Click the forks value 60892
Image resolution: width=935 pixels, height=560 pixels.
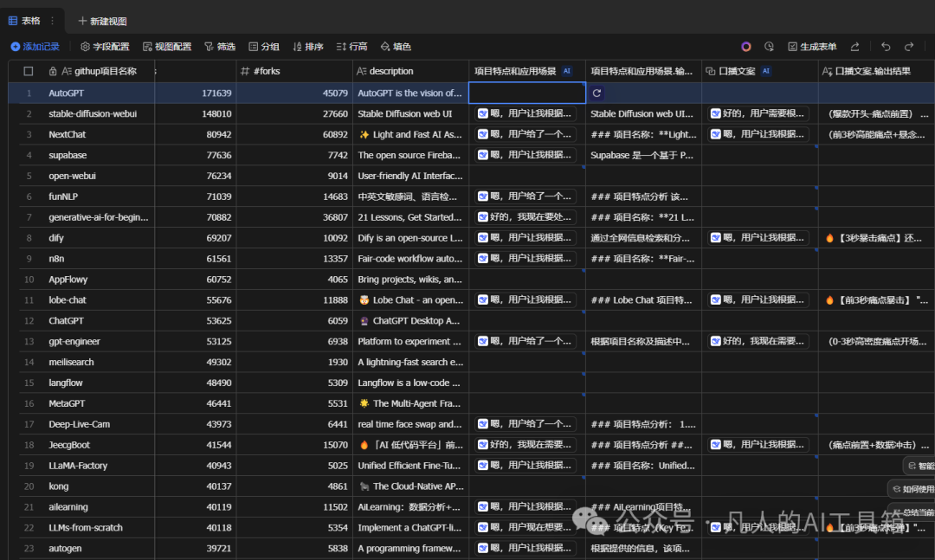click(x=335, y=134)
